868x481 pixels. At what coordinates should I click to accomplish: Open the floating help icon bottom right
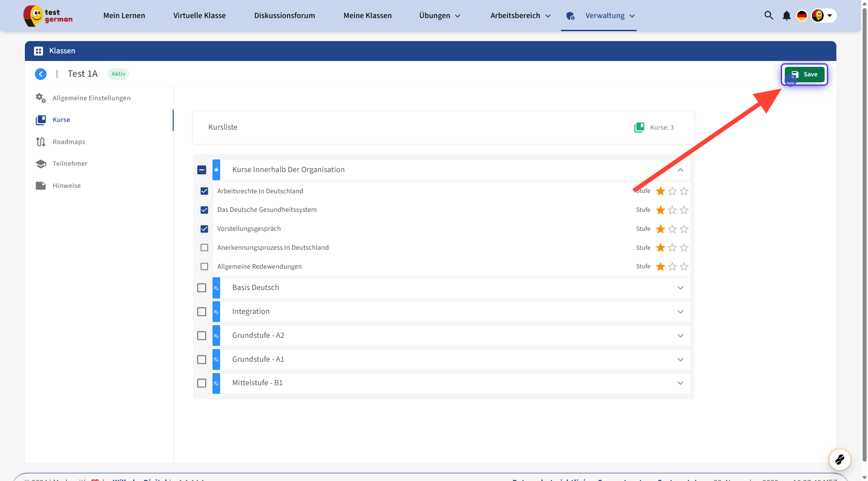840,460
